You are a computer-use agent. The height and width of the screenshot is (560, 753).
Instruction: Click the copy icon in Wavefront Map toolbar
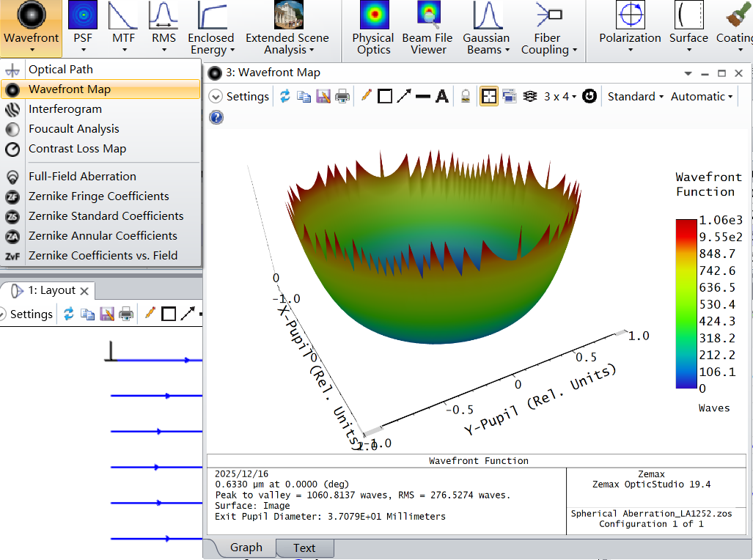pyautogui.click(x=304, y=97)
